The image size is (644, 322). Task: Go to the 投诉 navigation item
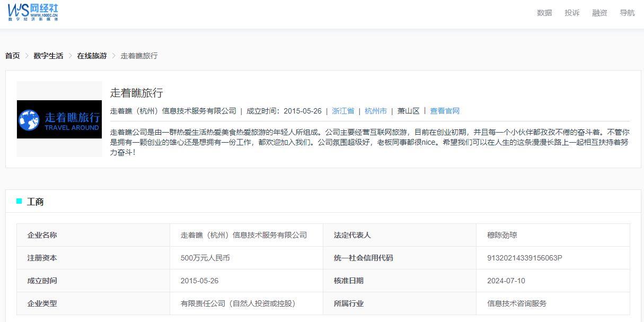click(572, 13)
